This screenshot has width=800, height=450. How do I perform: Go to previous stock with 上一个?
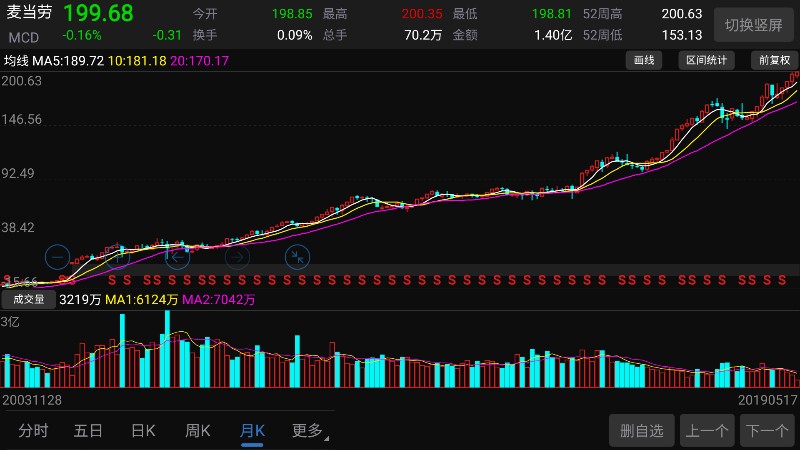point(706,431)
